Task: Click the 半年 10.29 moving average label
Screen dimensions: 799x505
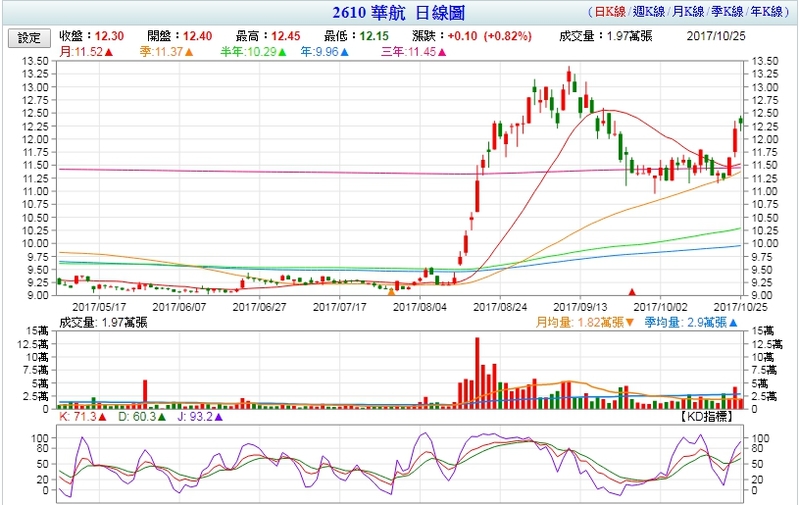Action: pyautogui.click(x=253, y=52)
